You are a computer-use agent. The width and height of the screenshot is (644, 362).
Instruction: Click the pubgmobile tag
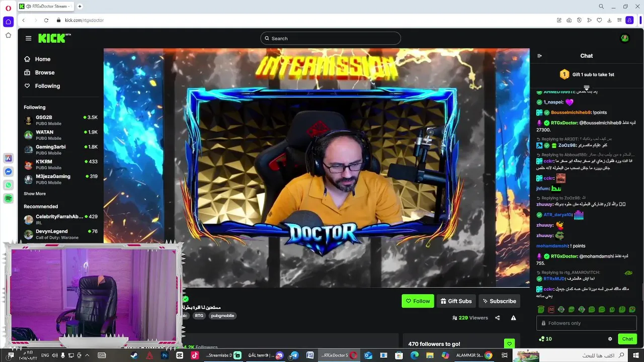tap(222, 316)
